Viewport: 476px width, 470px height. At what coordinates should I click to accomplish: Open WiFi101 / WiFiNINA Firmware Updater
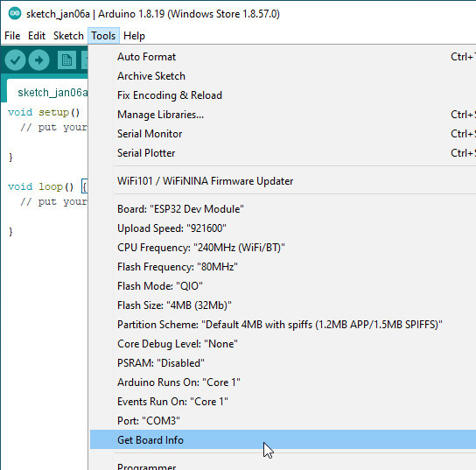(x=283, y=181)
